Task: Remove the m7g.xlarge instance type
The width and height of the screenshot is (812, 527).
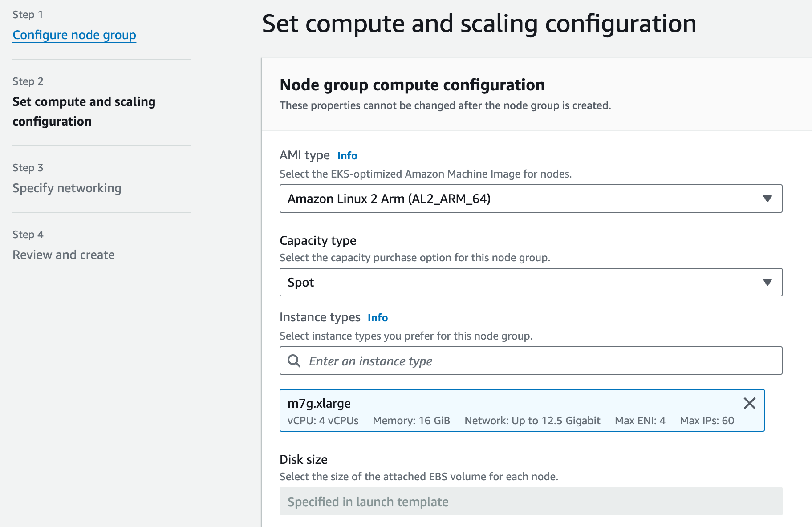Action: click(750, 403)
